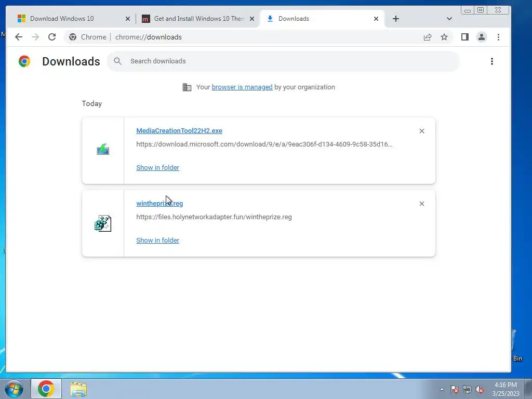Open the Downloads page more actions menu
Screen dimensions: 532x399
tap(491, 61)
